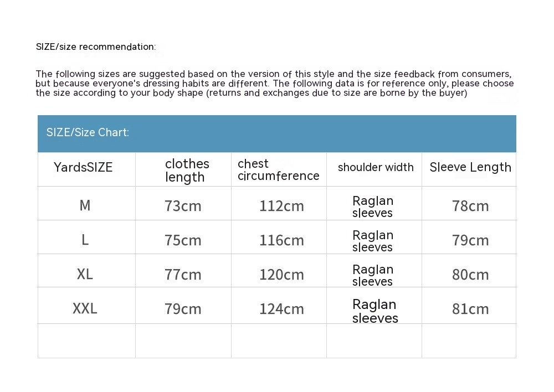Viewport: 554px width, 392px height.
Task: Select the M size row label
Action: tap(85, 205)
